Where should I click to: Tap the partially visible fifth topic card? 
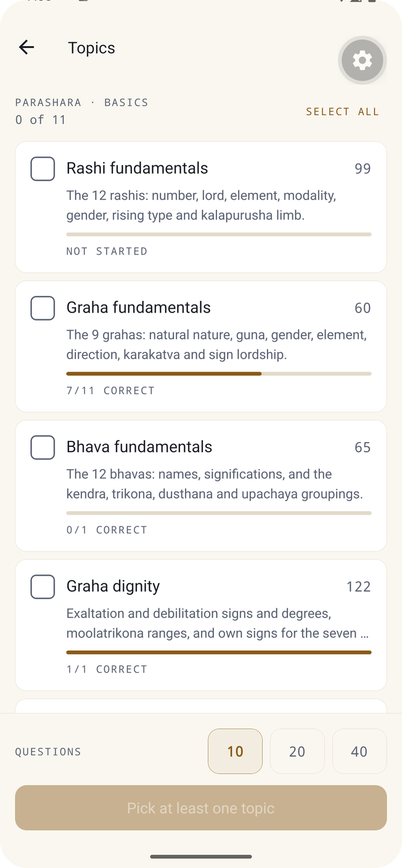tap(201, 706)
